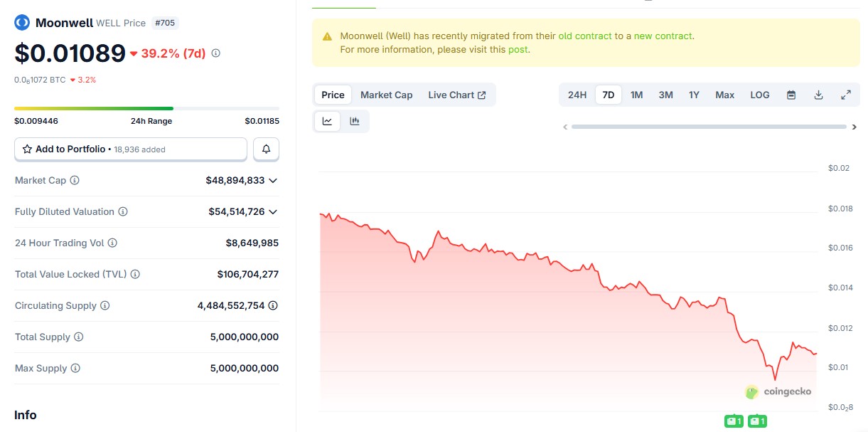Viewport: 868px width, 432px height.
Task: Click info icon next to 7d percentage
Action: click(216, 53)
